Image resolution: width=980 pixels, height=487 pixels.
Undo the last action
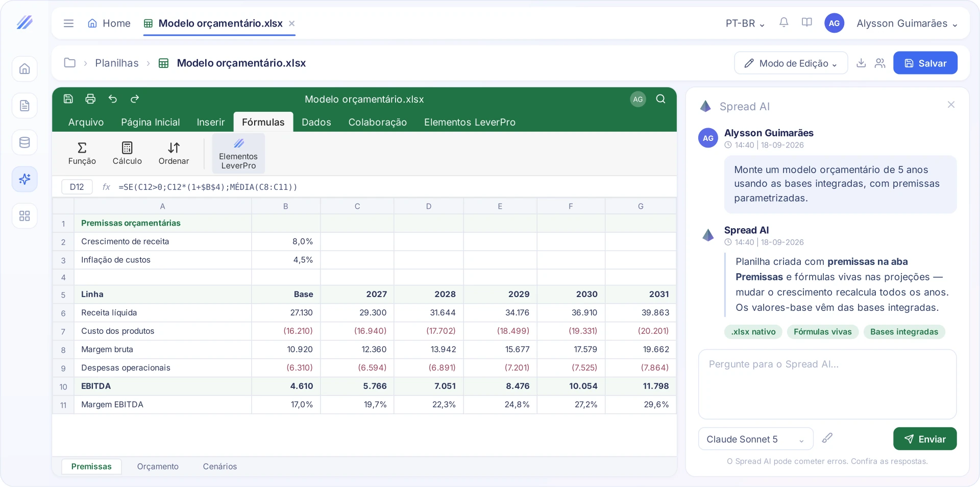click(113, 99)
